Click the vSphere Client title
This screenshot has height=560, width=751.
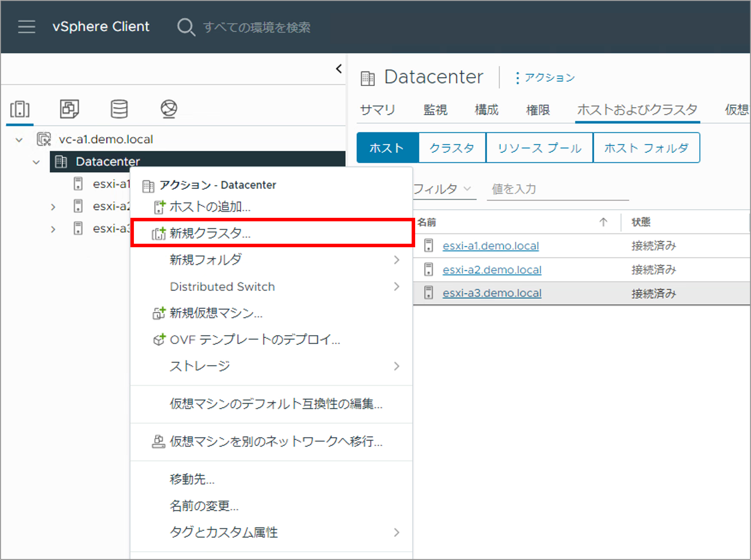point(101,26)
